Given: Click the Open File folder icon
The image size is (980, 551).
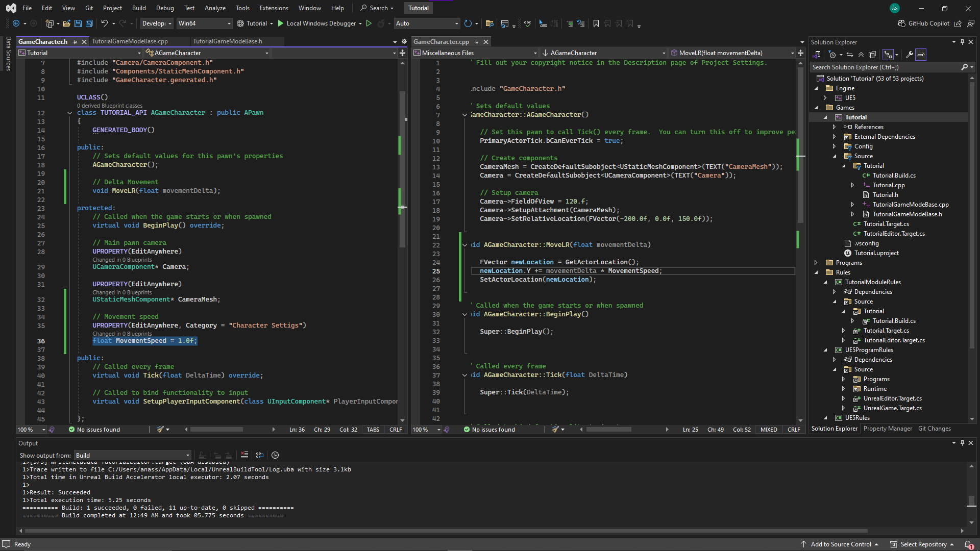Looking at the screenshot, I should tap(66, 23).
